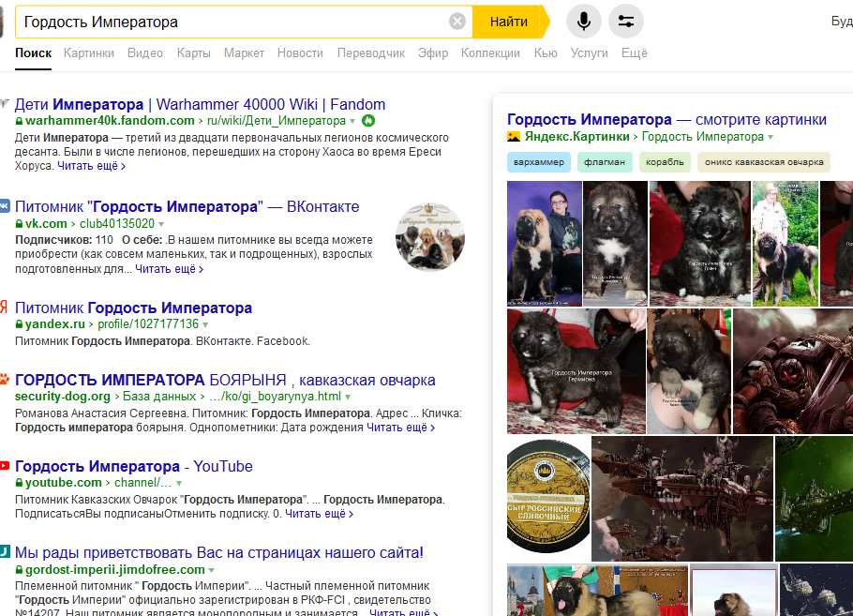Switch to the Видео tab

(x=145, y=53)
